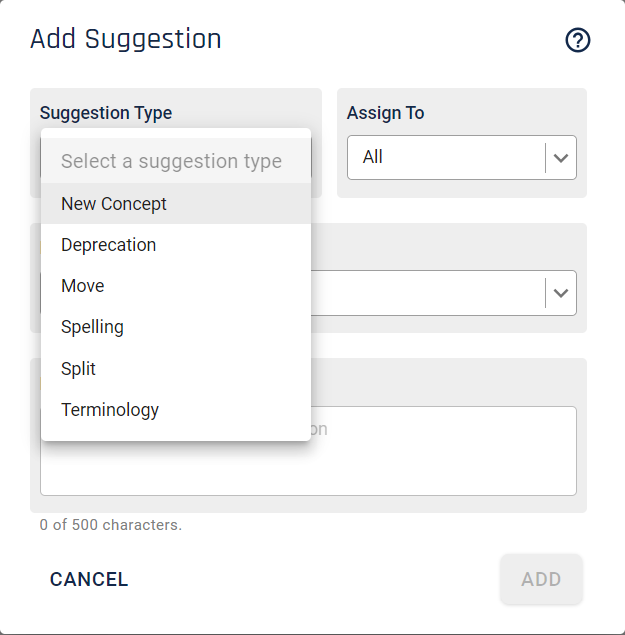Choose the Split option
This screenshot has width=625, height=635.
[176, 368]
